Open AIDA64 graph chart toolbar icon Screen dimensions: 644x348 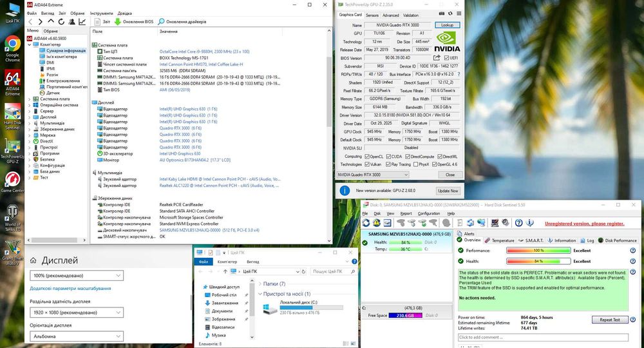82,21
